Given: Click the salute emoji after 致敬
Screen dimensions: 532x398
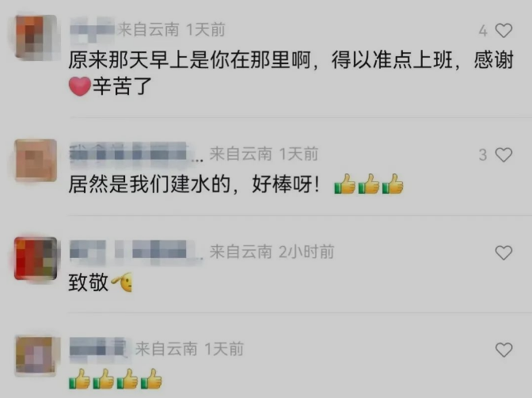Looking at the screenshot, I should [121, 283].
